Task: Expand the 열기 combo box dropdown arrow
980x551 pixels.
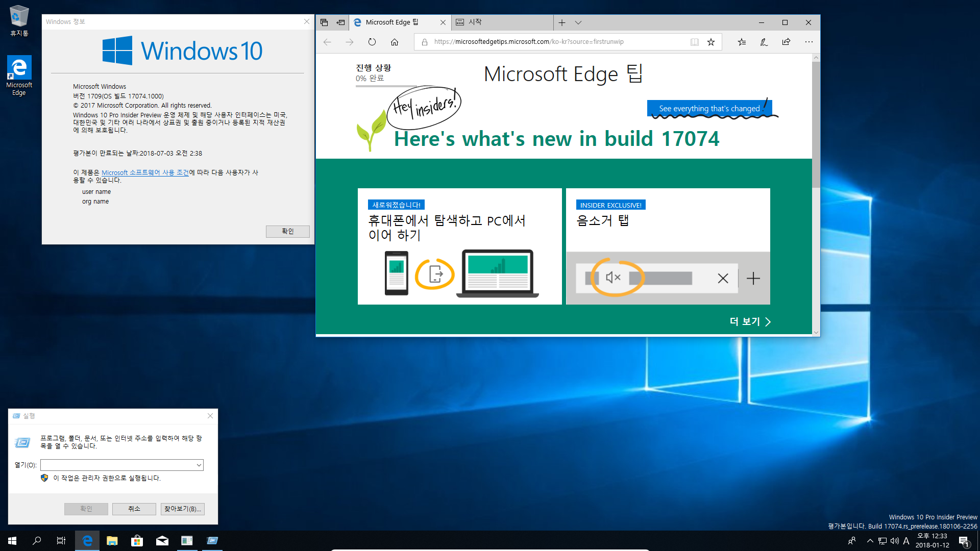Action: (x=199, y=465)
